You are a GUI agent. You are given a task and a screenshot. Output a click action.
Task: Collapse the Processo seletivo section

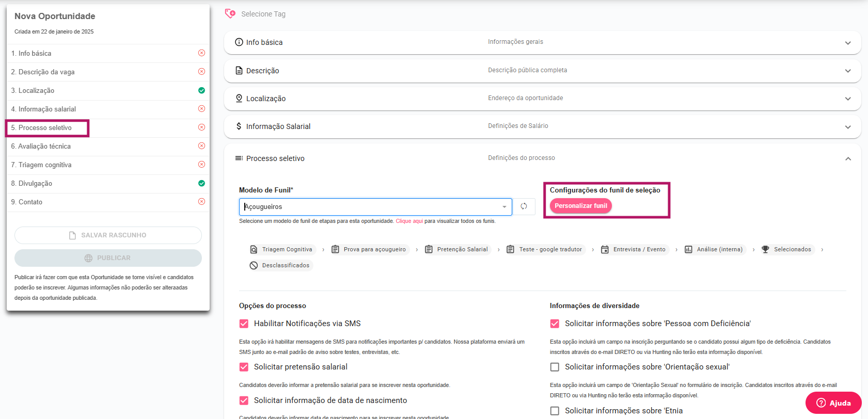pos(847,159)
